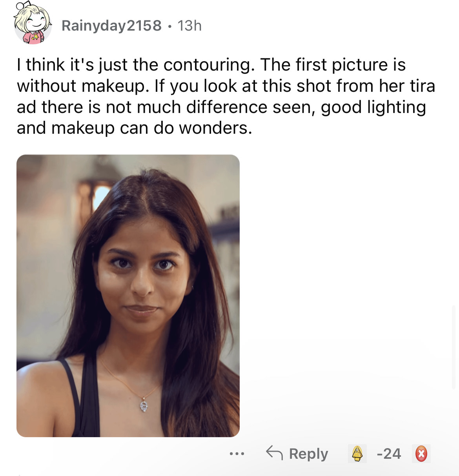The height and width of the screenshot is (476, 459).
Task: Click the Reply button label
Action: (308, 454)
